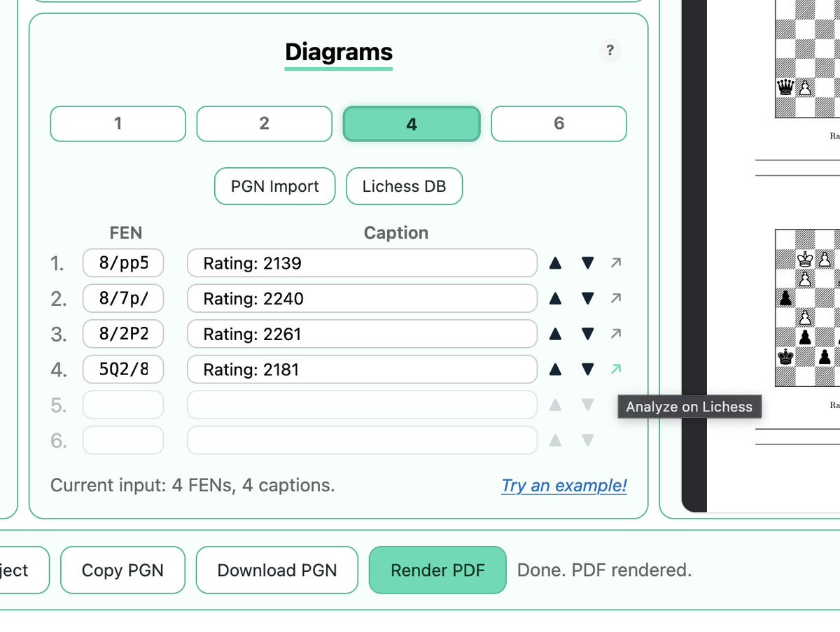840x632 pixels.
Task: Edit caption 'Rating: 2139'
Action: pos(362,263)
